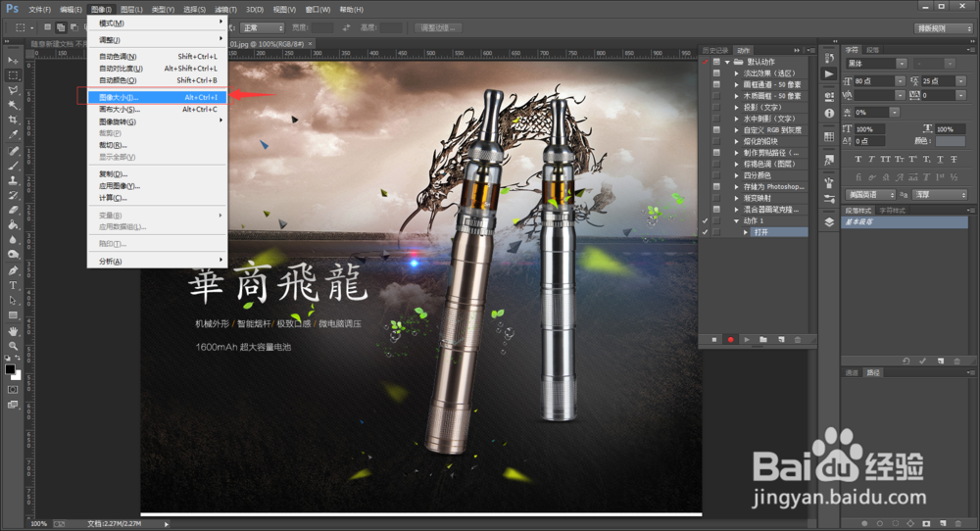Select the Path Selection tool
Viewport: 980px width, 531px height.
click(x=13, y=301)
